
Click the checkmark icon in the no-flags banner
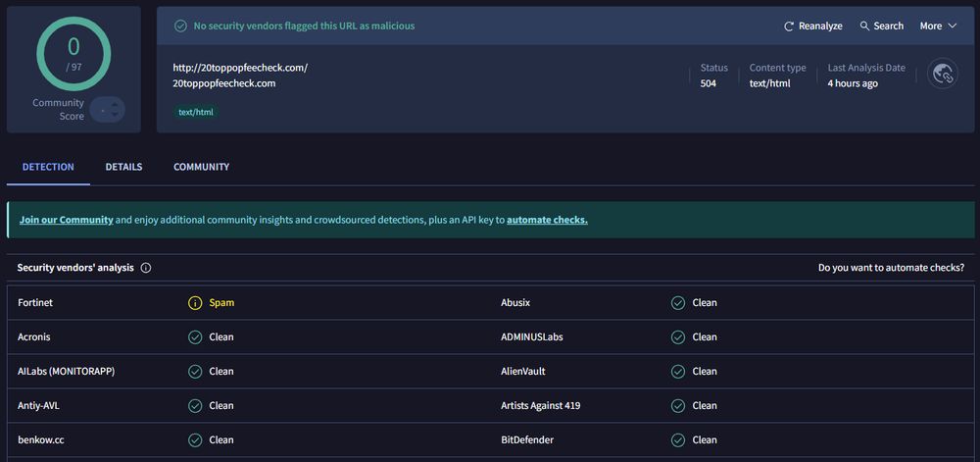[180, 26]
